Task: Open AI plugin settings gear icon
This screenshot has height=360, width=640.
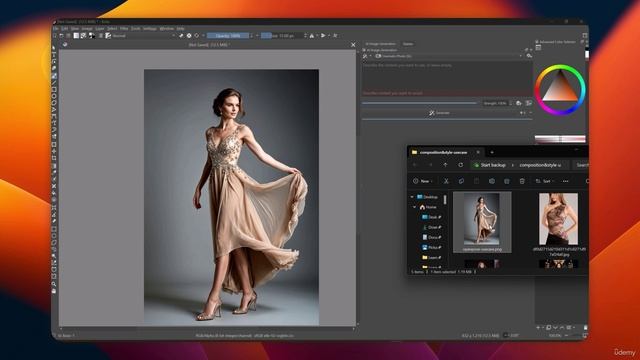Action: pos(529,56)
